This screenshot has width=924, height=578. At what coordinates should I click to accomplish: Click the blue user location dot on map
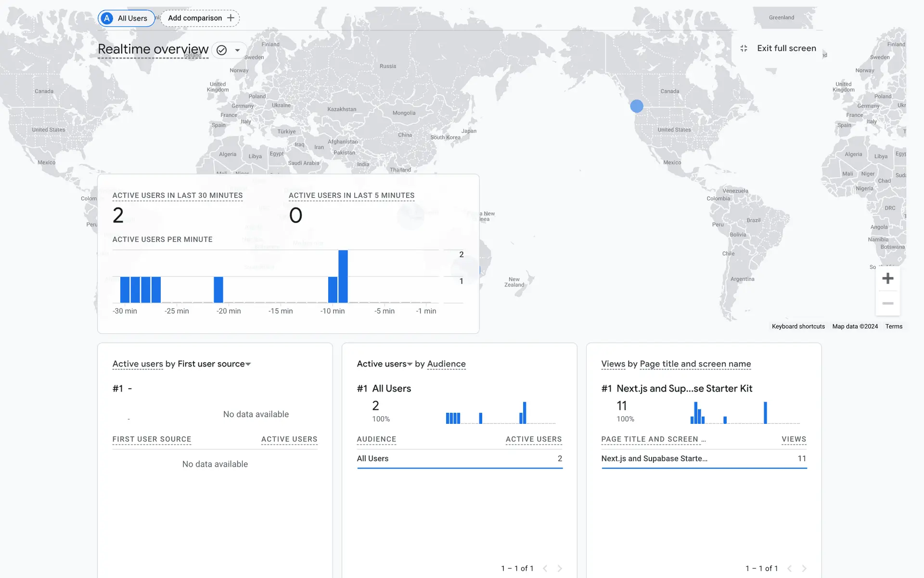[636, 106]
